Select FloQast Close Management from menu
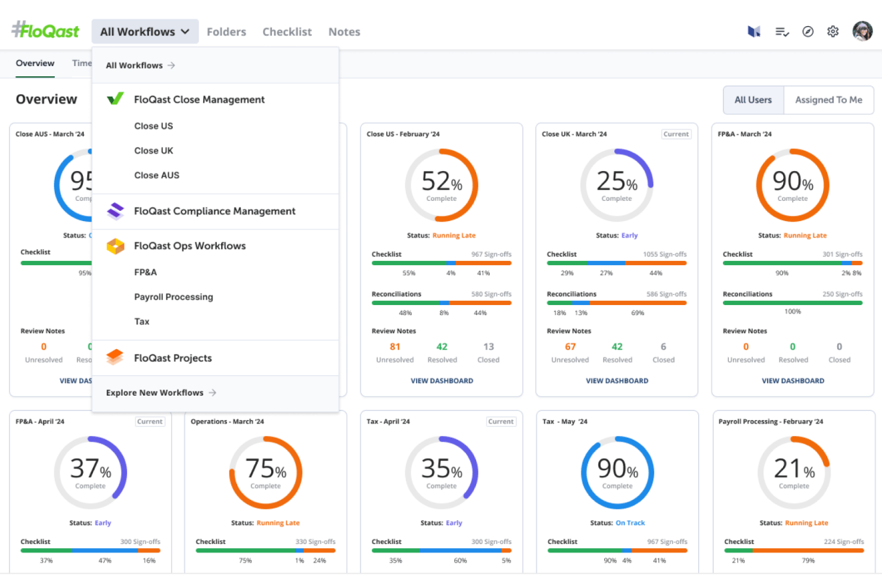This screenshot has height=588, width=882. [x=200, y=99]
